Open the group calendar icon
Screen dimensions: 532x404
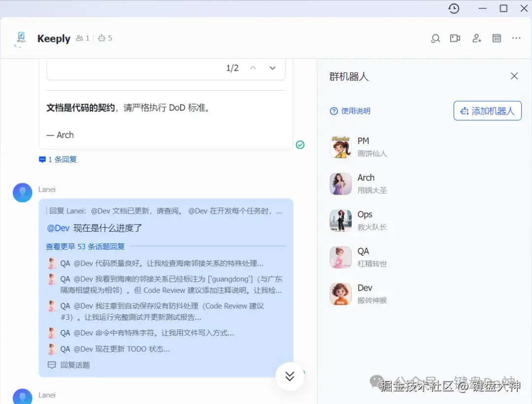(497, 38)
